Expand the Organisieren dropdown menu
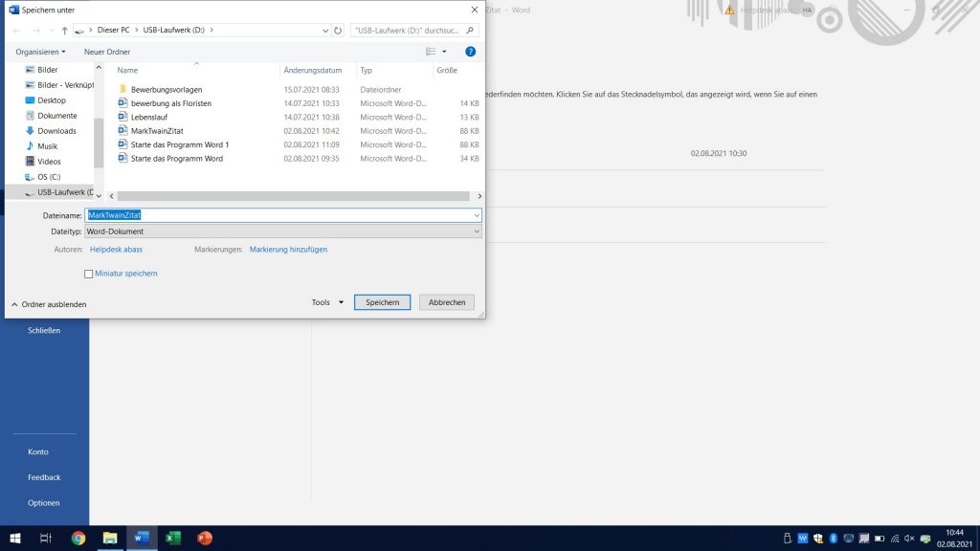 tap(41, 52)
